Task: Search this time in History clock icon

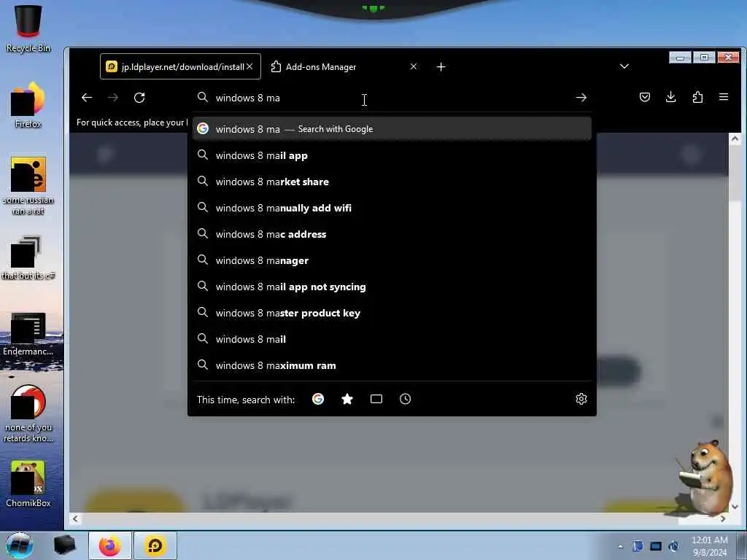Action: [406, 399]
